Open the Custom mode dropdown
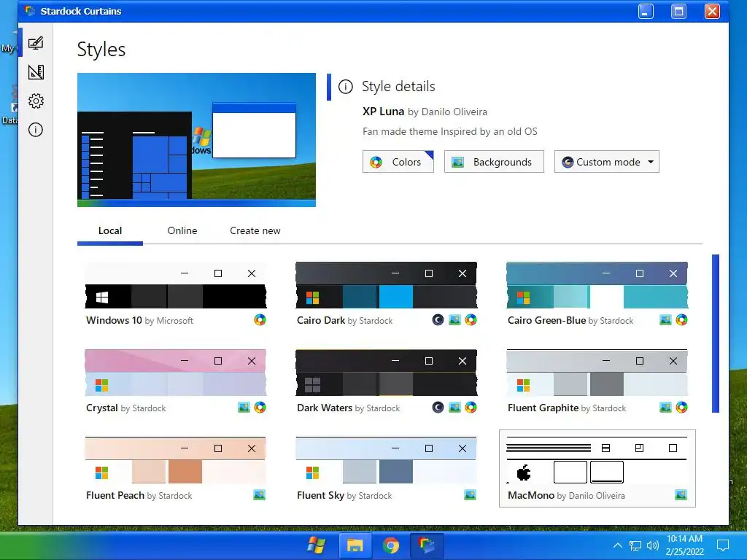 coord(607,162)
